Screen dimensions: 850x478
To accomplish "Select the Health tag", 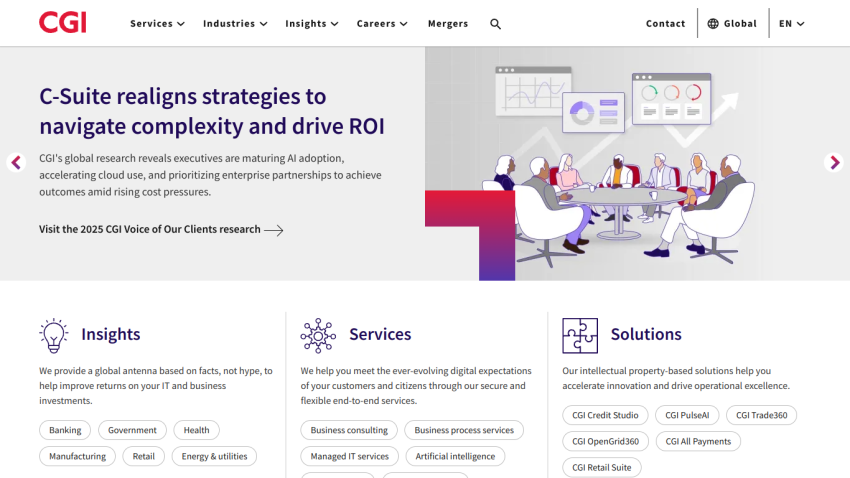I will (196, 430).
